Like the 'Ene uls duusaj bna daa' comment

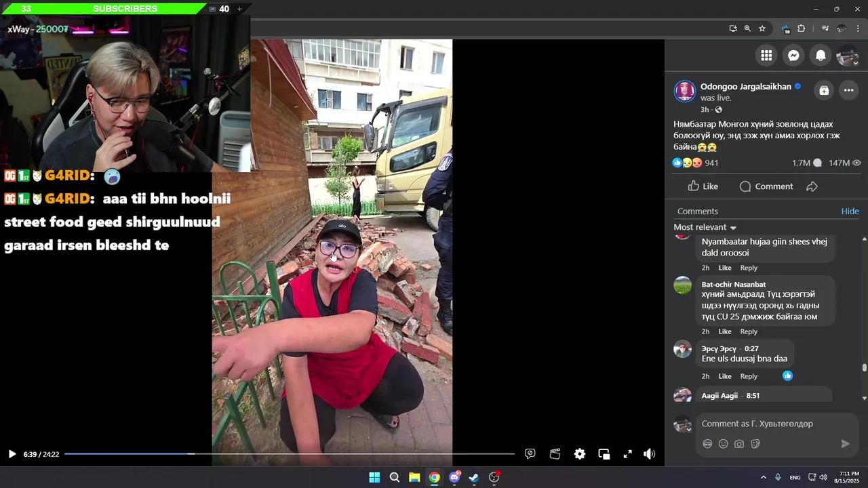tap(725, 376)
